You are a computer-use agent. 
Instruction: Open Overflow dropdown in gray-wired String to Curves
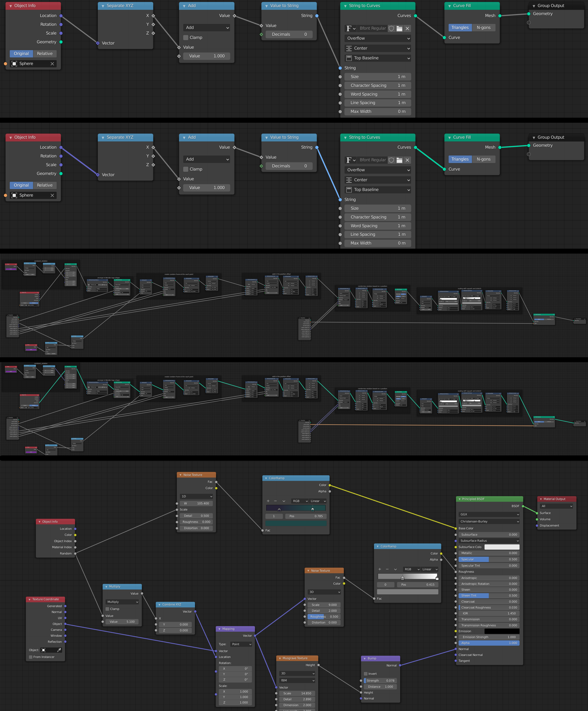pos(378,38)
